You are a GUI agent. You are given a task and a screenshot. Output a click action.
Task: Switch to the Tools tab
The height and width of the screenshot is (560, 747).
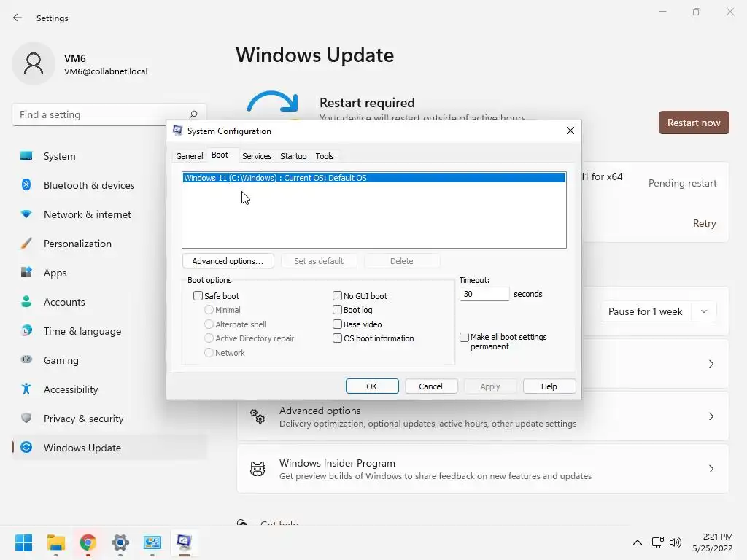[325, 156]
